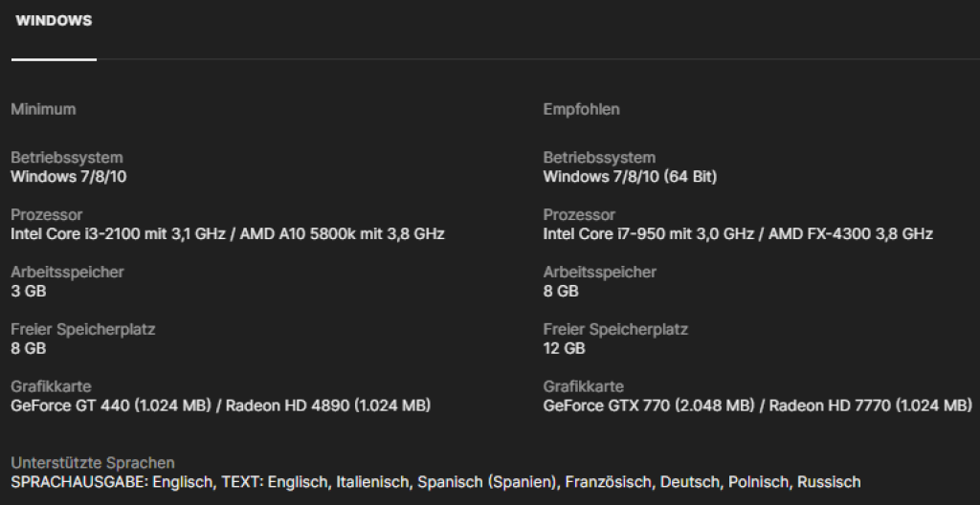The height and width of the screenshot is (505, 980).
Task: Click the Intel Core i7-950 processor line
Action: [x=738, y=233]
